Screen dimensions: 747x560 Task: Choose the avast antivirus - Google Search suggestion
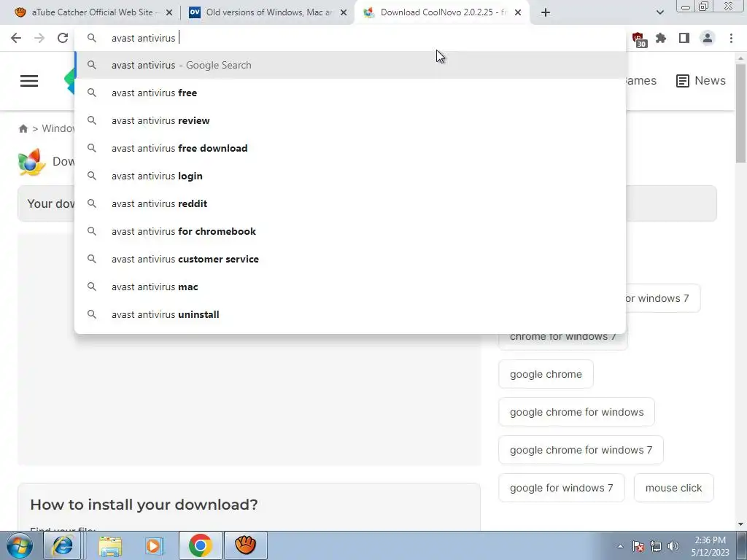click(350, 65)
